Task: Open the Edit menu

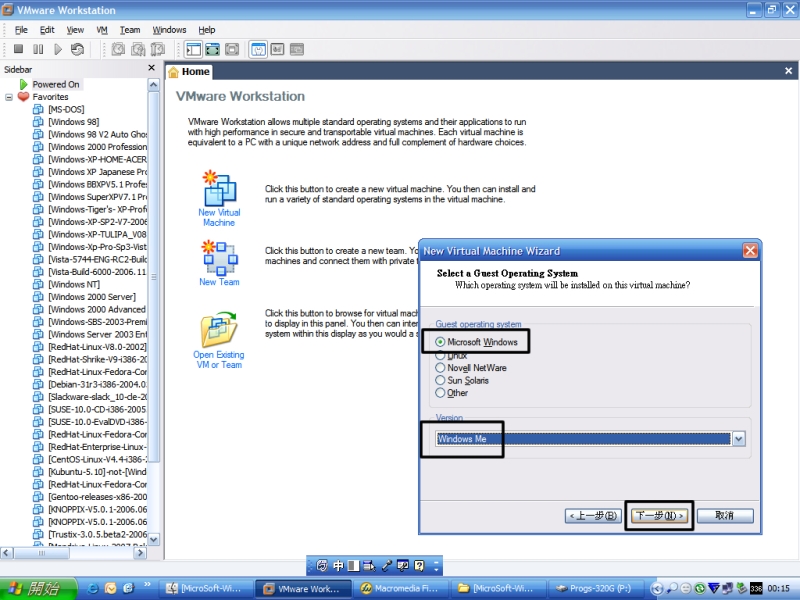Action: [x=47, y=30]
